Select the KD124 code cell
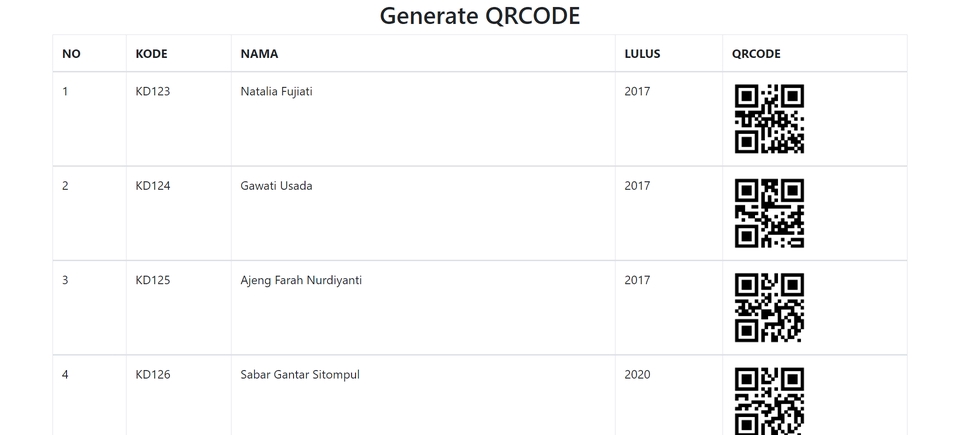Screen dimensions: 960x435 [153, 186]
